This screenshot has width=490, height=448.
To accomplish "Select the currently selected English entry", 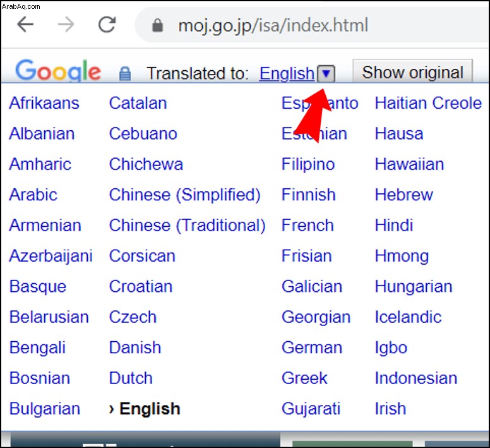I will 145,409.
